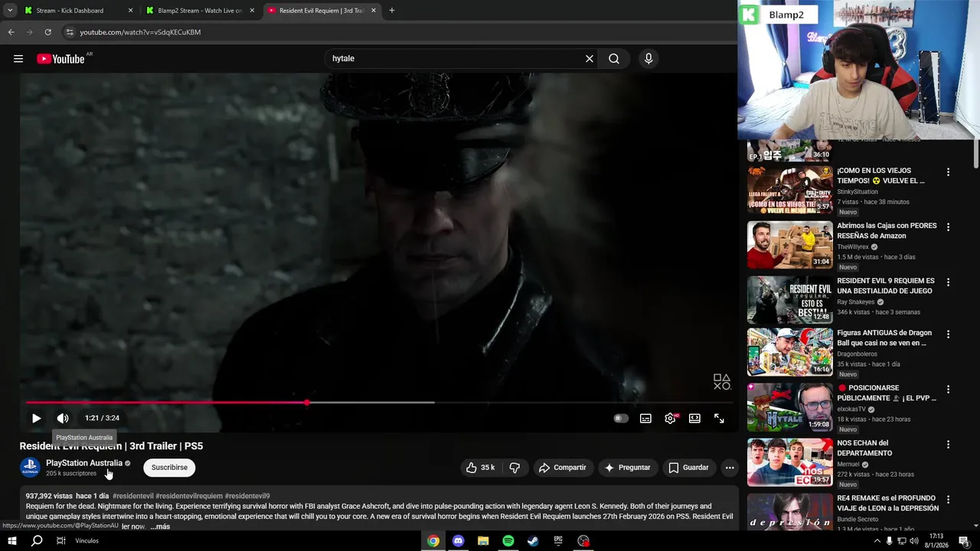Open the player settings gear

[x=670, y=418]
